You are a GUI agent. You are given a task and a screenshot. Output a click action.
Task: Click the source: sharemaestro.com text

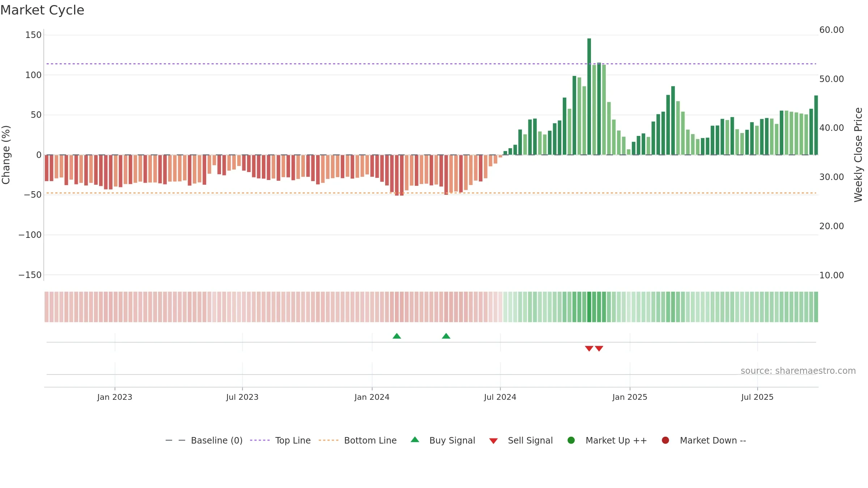[798, 371]
